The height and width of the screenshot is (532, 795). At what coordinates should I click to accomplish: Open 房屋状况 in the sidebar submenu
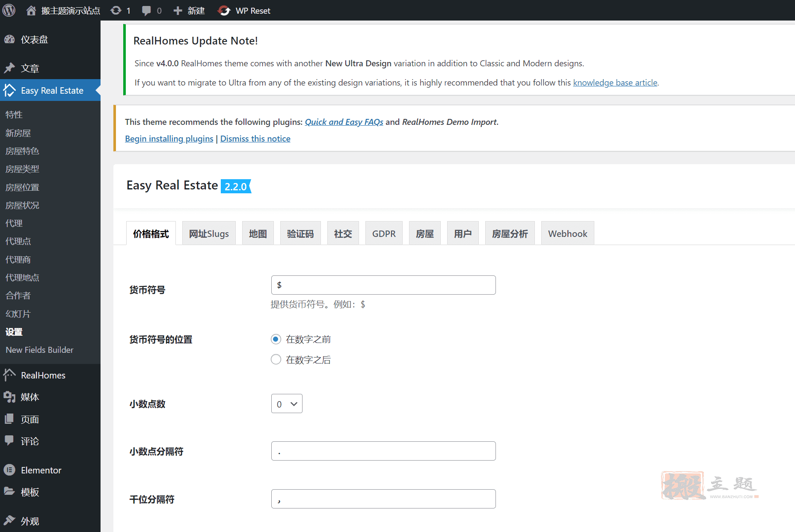click(x=22, y=205)
